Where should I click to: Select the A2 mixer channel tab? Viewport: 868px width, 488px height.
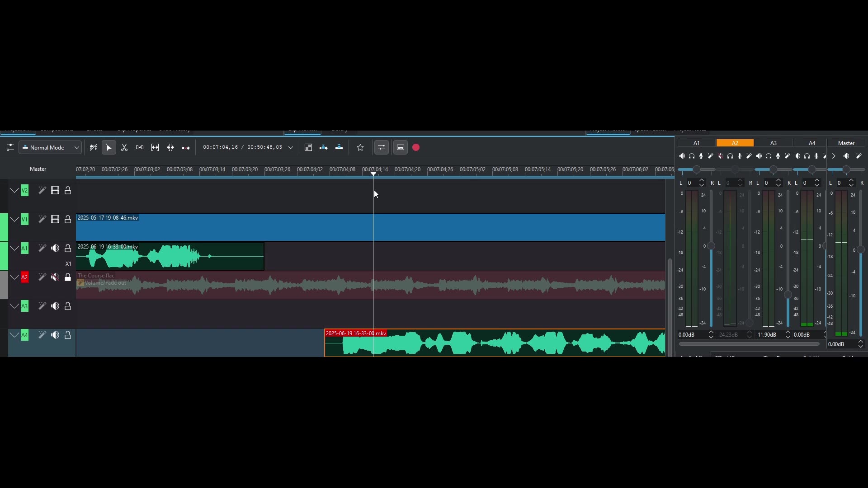point(735,143)
